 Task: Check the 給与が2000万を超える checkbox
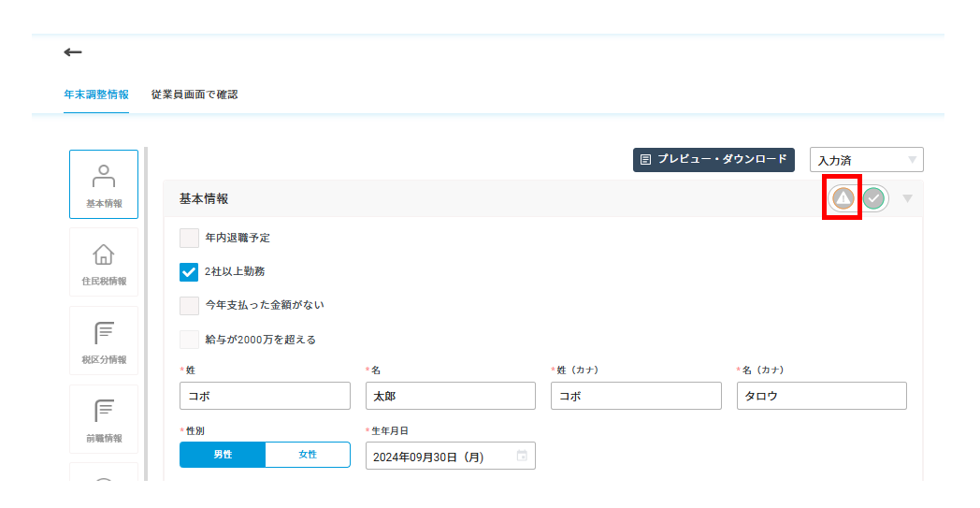point(190,339)
